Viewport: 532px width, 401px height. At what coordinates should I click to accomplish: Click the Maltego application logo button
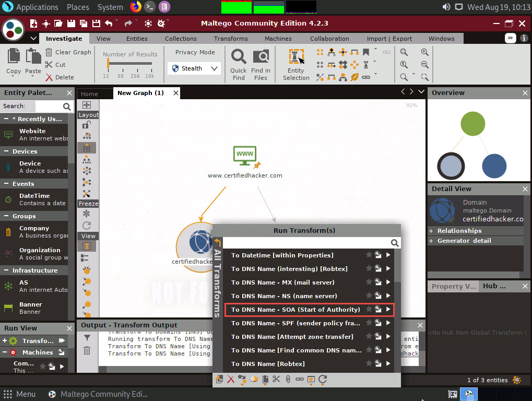coord(13,30)
